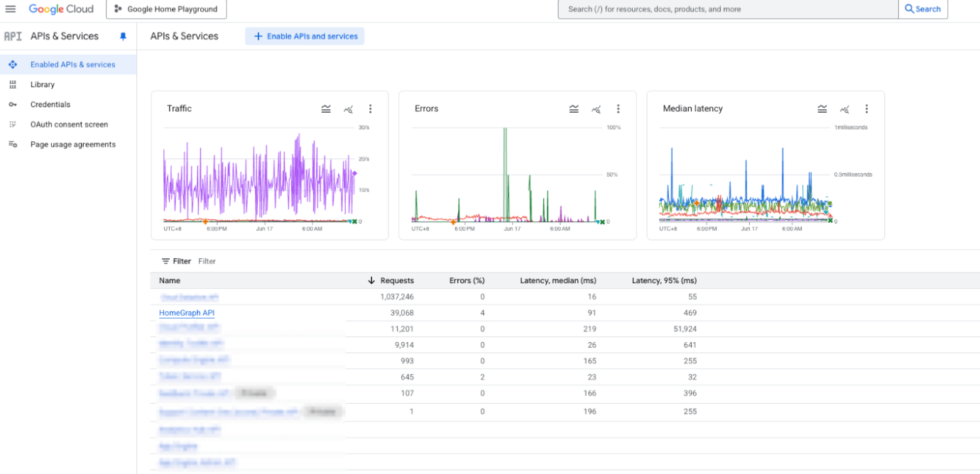Open more options menu on Traffic chart

(x=370, y=109)
